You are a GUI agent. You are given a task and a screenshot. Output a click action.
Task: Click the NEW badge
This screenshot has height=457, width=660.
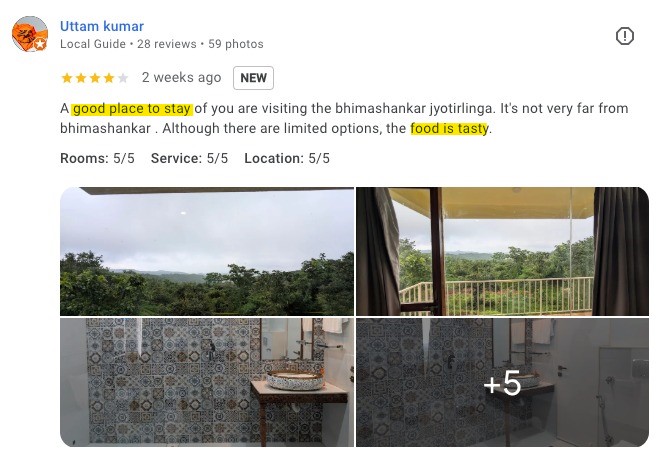(253, 78)
